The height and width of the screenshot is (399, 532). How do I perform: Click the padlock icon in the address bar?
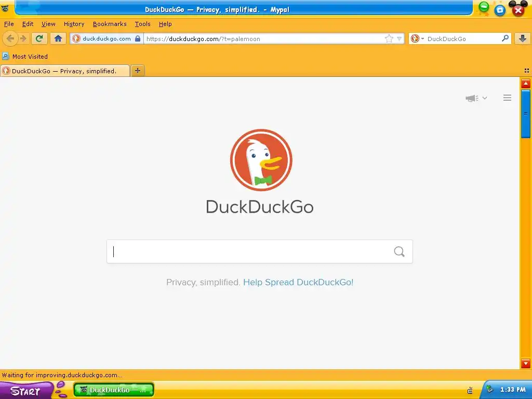138,38
